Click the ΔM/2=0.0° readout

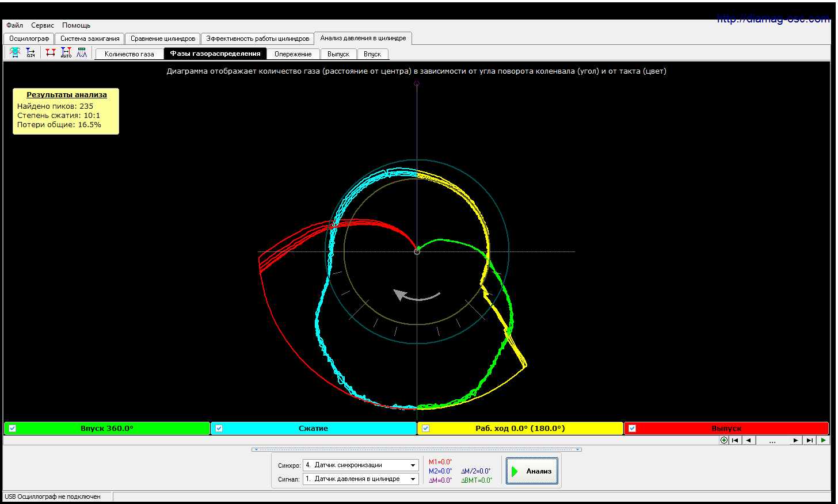click(x=476, y=471)
